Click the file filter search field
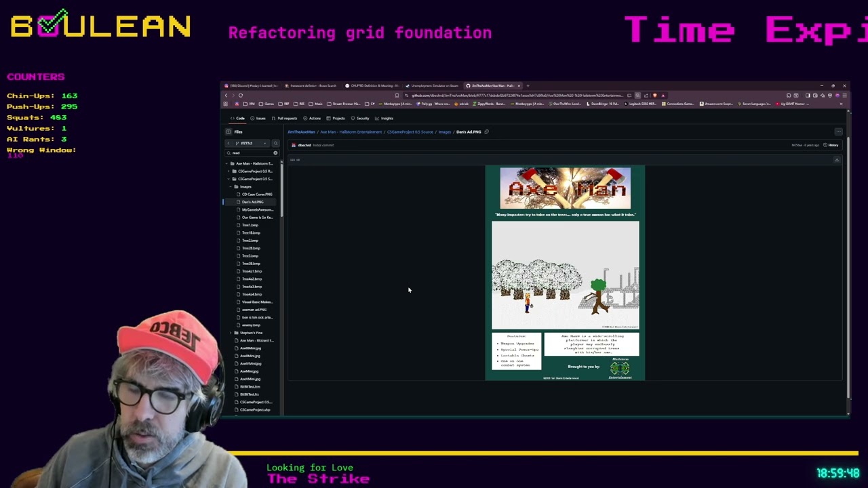The width and height of the screenshot is (868, 488). 252,153
